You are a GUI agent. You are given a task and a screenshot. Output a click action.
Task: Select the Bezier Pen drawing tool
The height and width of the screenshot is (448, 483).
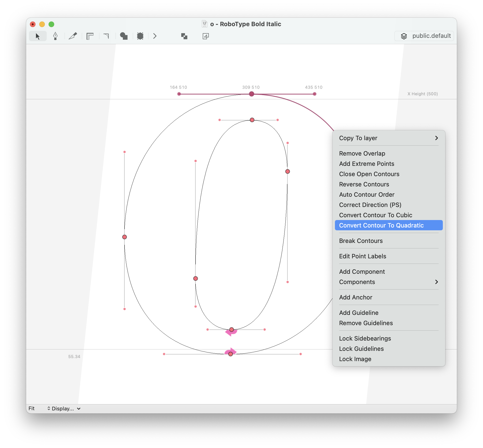55,36
